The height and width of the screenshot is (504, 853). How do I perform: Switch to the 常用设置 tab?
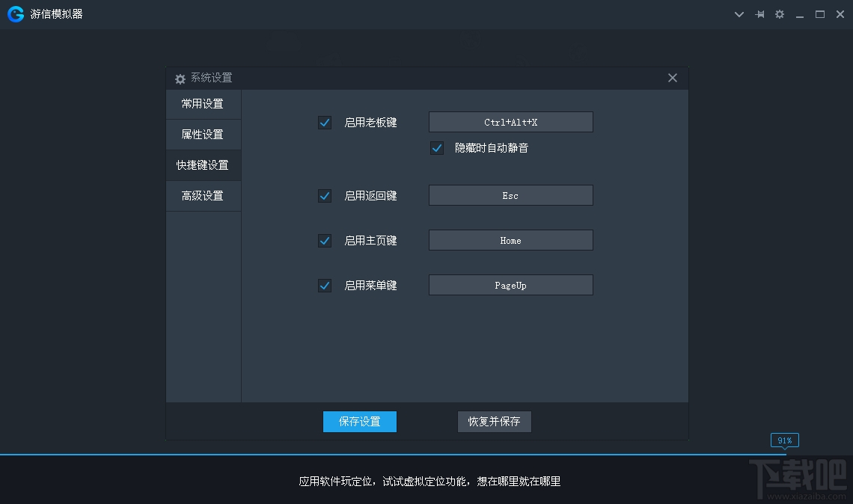203,104
